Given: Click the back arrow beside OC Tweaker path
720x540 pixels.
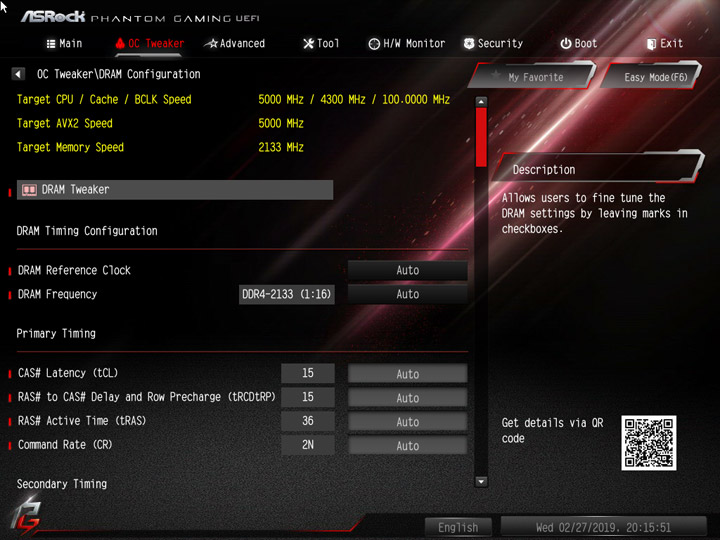Looking at the screenshot, I should click(18, 74).
